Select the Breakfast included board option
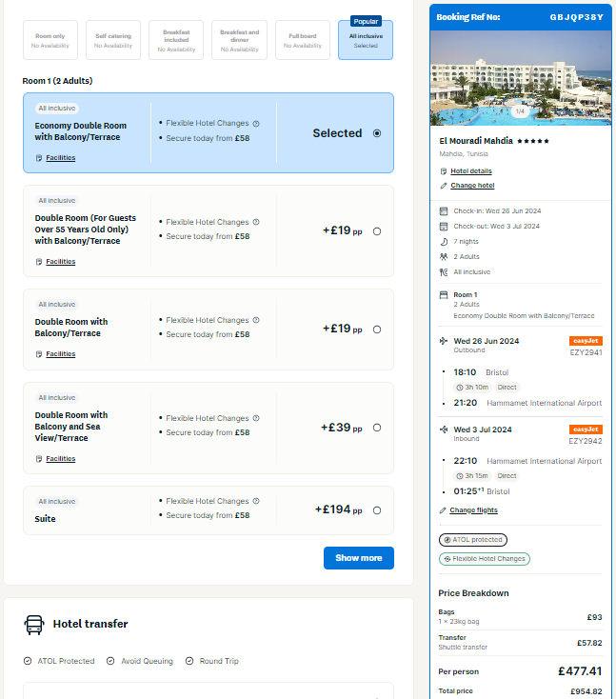Viewport: 616px width, 699px height. (x=176, y=40)
